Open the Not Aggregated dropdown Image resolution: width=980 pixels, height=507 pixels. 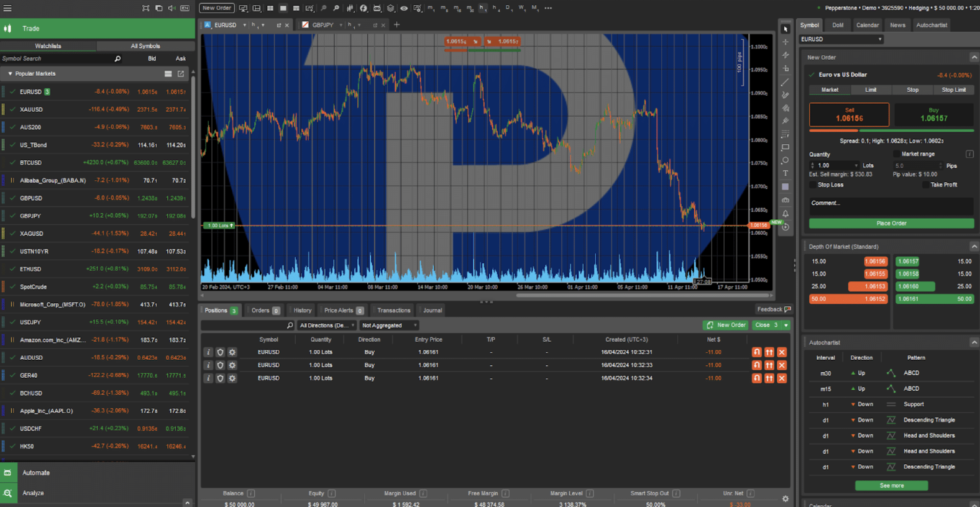point(389,326)
